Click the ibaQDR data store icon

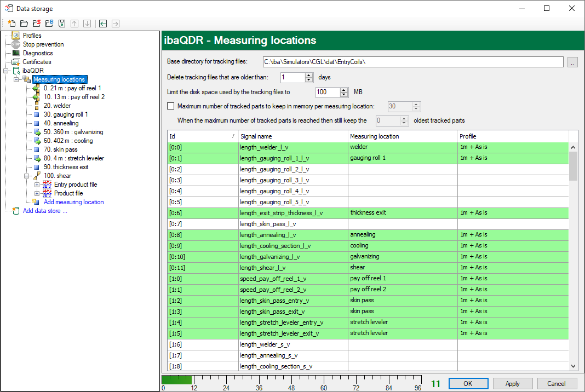tap(16, 71)
